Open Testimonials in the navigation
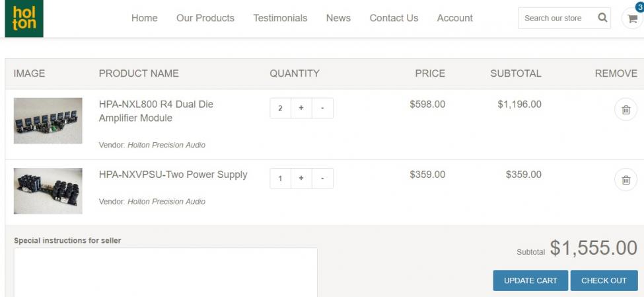The height and width of the screenshot is (297, 644). tap(280, 19)
